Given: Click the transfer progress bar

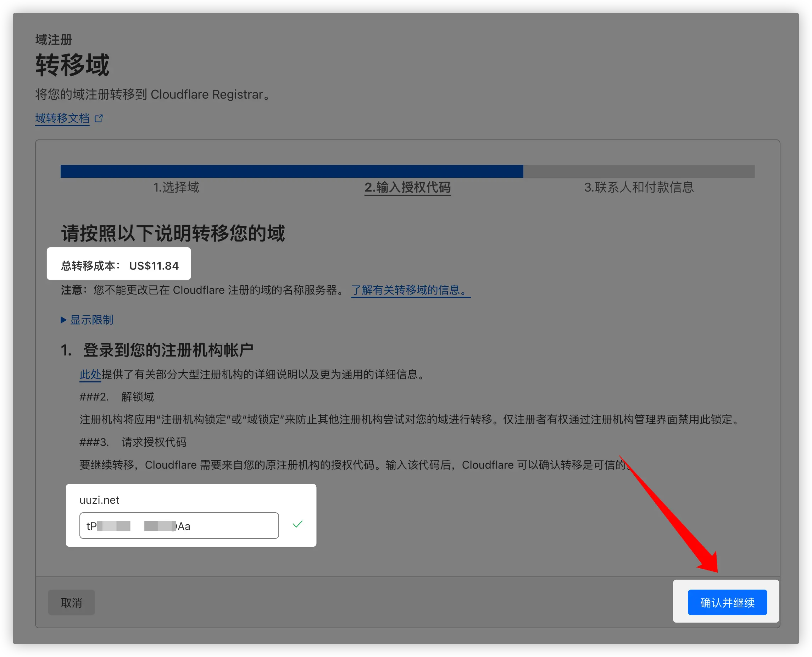Looking at the screenshot, I should coord(407,171).
